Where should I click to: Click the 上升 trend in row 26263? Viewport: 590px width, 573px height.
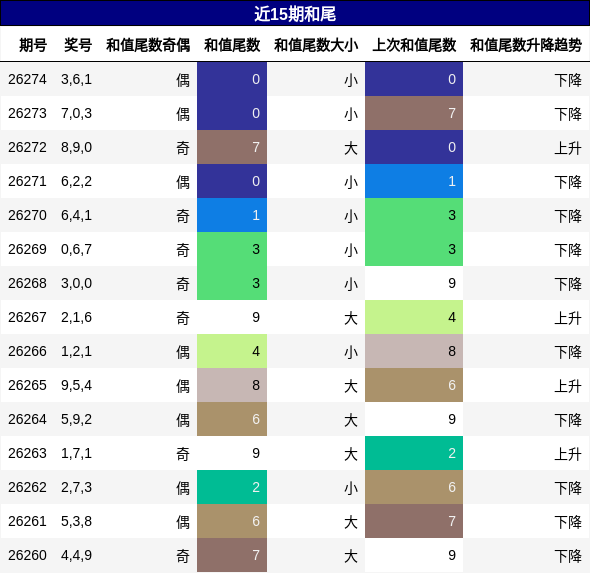coord(568,454)
